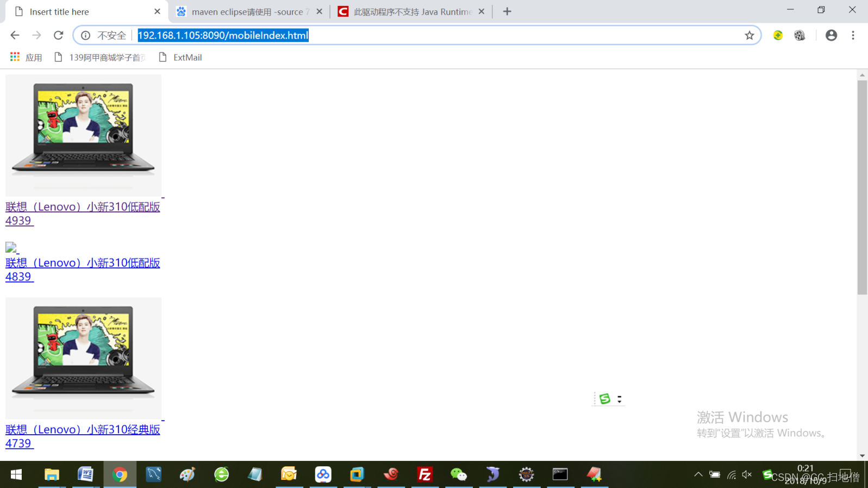Switch to the 'maven eclipse' tab

249,11
